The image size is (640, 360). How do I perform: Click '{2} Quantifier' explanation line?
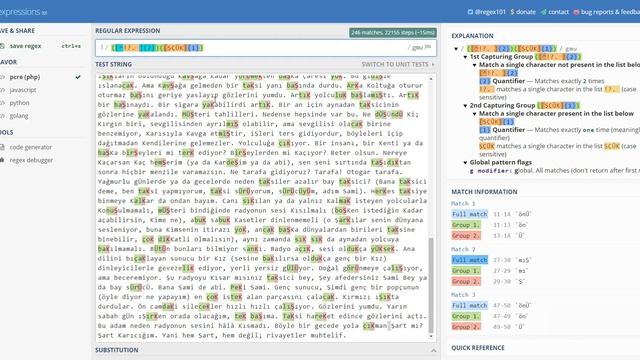click(542, 81)
